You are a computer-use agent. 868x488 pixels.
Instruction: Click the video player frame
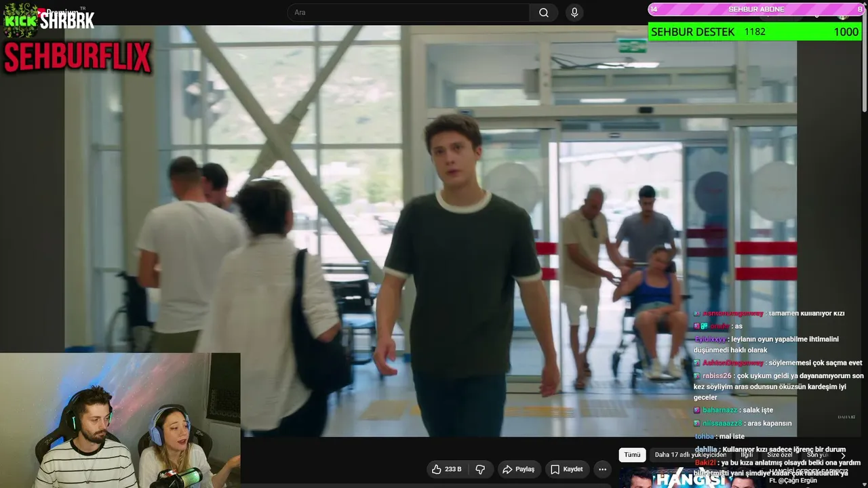click(x=431, y=231)
